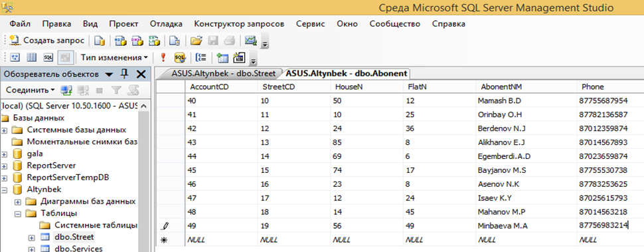The height and width of the screenshot is (252, 644).
Task: Open the Отладка menu
Action: [167, 24]
